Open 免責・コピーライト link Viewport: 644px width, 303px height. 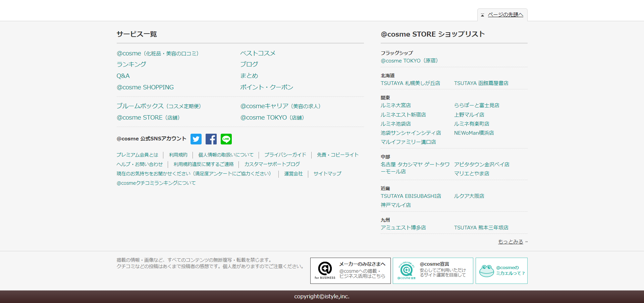[x=338, y=155]
